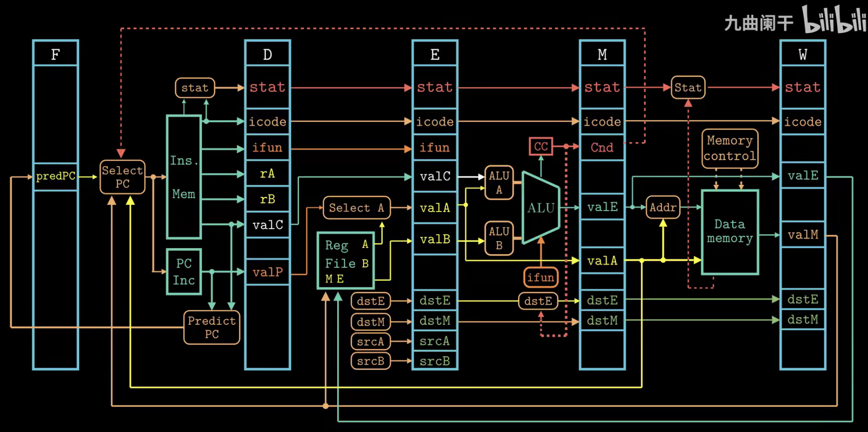868x432 pixels.
Task: Click the ALU A input block
Action: click(x=499, y=182)
